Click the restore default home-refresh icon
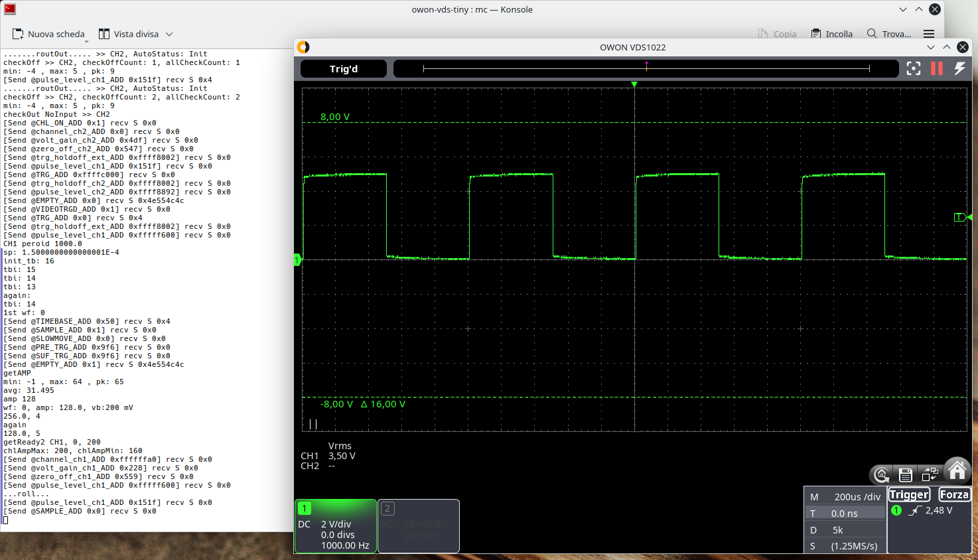This screenshot has width=978, height=560. click(x=881, y=474)
